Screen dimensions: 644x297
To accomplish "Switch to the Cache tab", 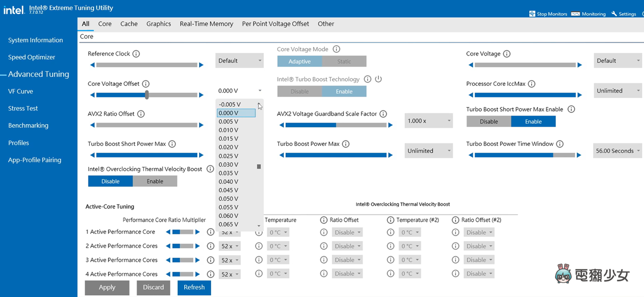I will point(129,24).
